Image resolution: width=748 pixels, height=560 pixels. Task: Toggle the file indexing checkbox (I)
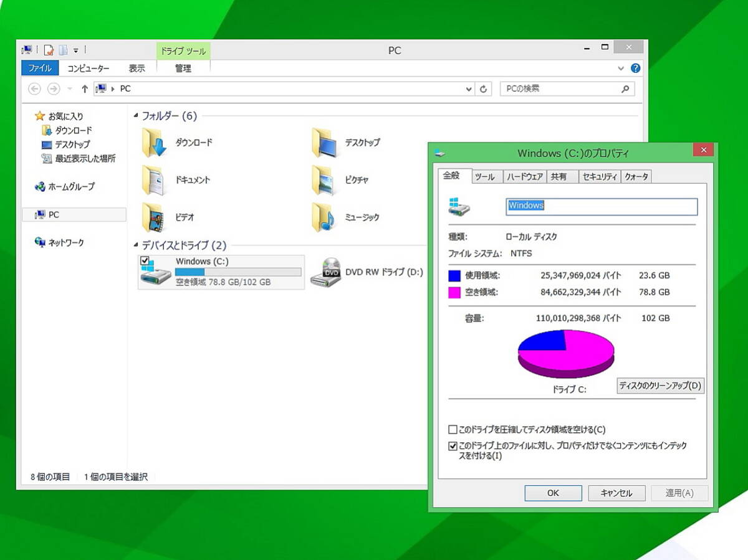coord(453,446)
